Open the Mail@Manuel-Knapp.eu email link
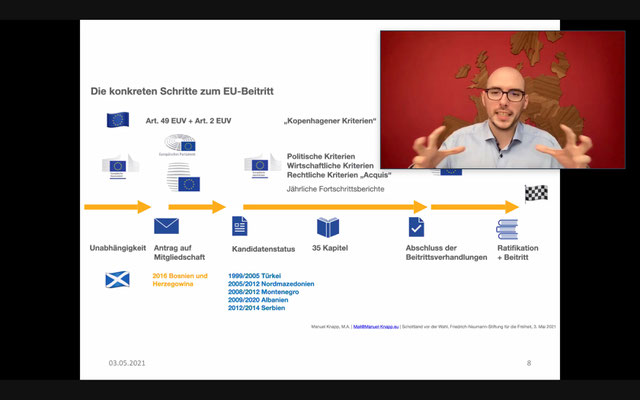This screenshot has width=640, height=400. pos(376,327)
